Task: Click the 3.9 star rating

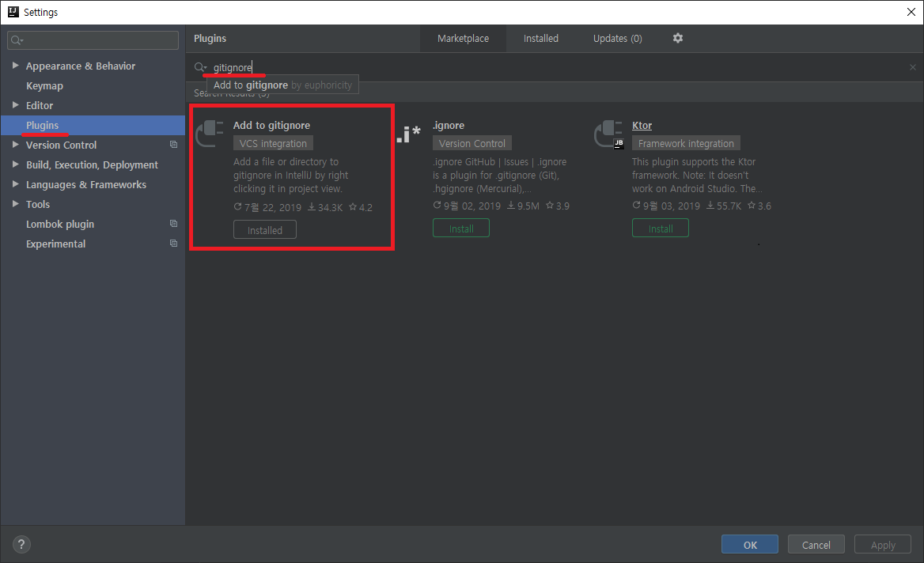Action: 558,206
